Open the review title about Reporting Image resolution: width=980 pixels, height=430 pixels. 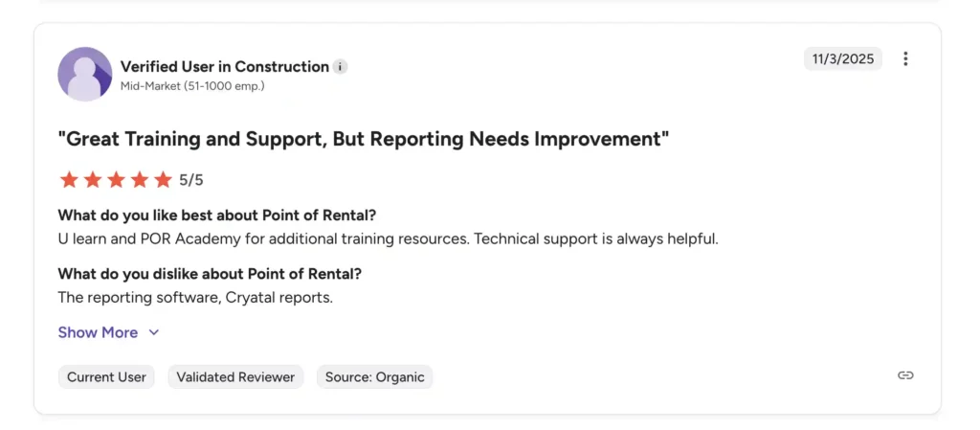(x=363, y=139)
